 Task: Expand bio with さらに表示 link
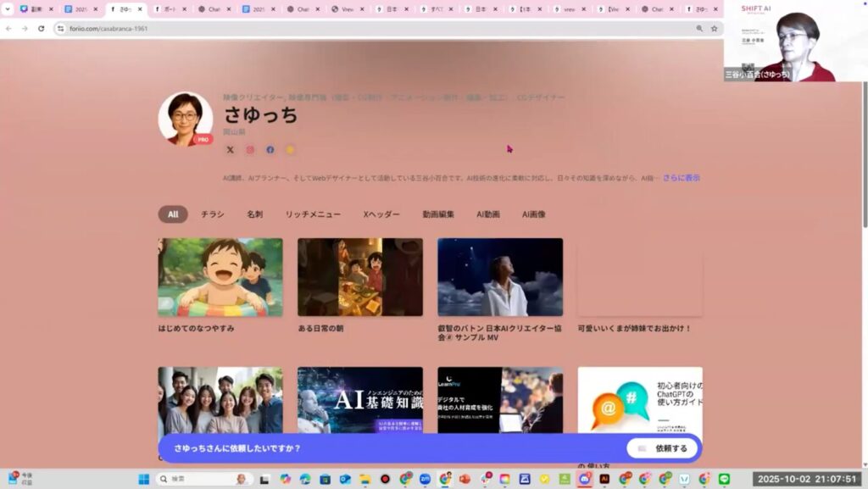click(682, 178)
